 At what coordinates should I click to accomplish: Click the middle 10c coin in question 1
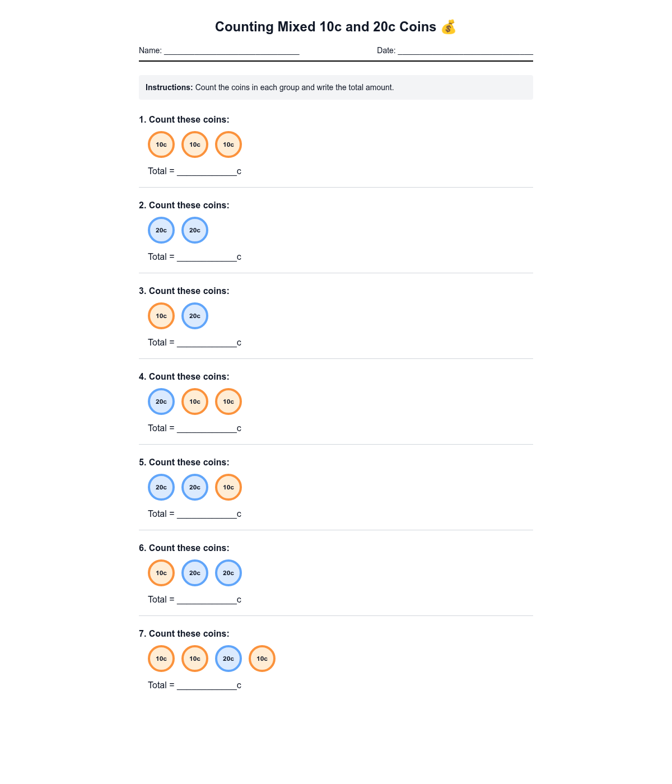[195, 144]
